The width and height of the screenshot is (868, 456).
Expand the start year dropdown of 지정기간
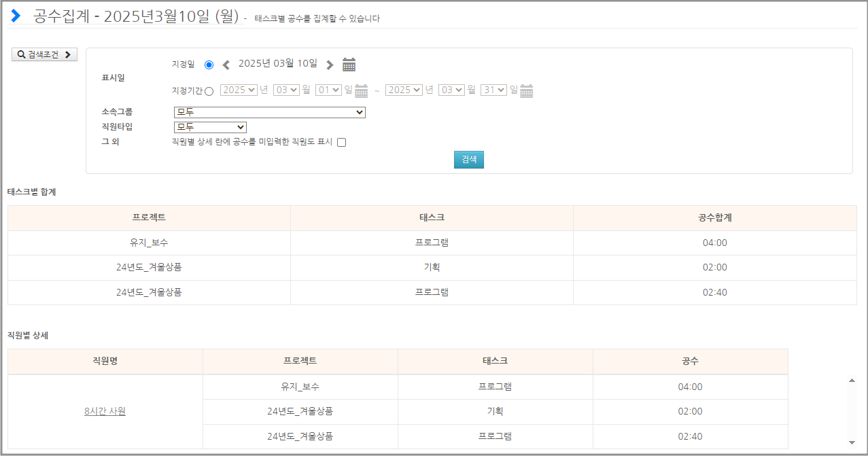239,90
